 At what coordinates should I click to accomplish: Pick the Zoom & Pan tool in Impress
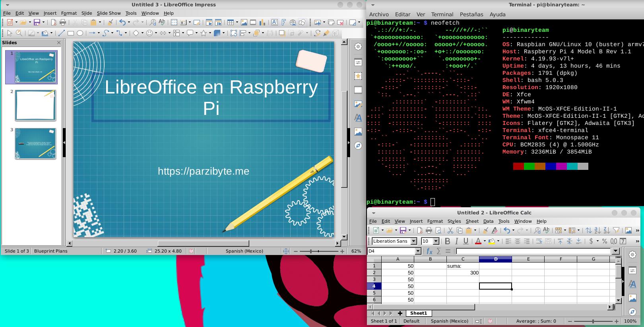(x=19, y=33)
